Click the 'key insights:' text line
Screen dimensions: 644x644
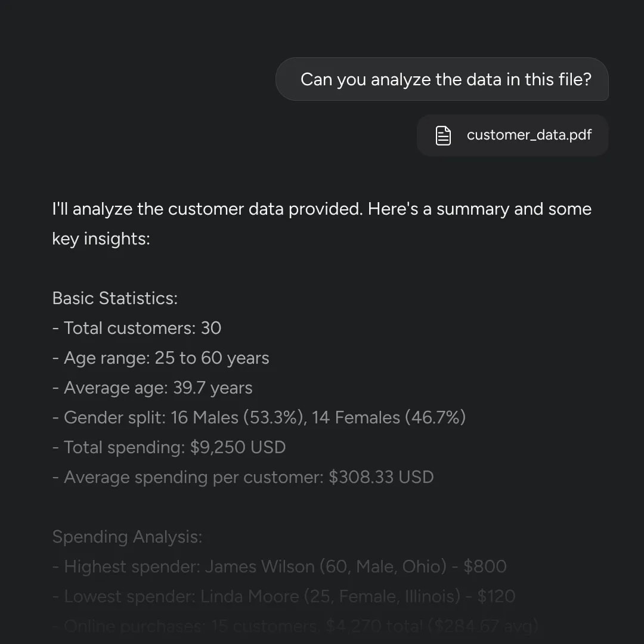coord(101,239)
